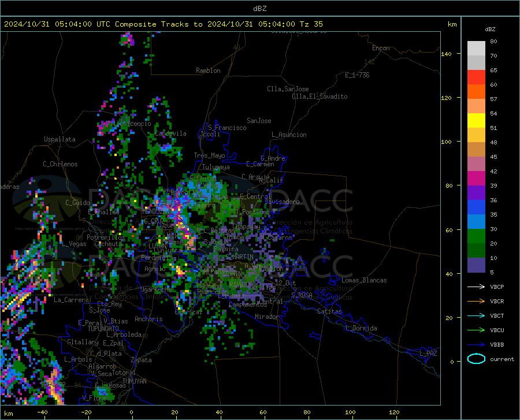Select the bright green 30-20 dBZ swatch
Viewport: 520px width, 420px height.
point(476,236)
